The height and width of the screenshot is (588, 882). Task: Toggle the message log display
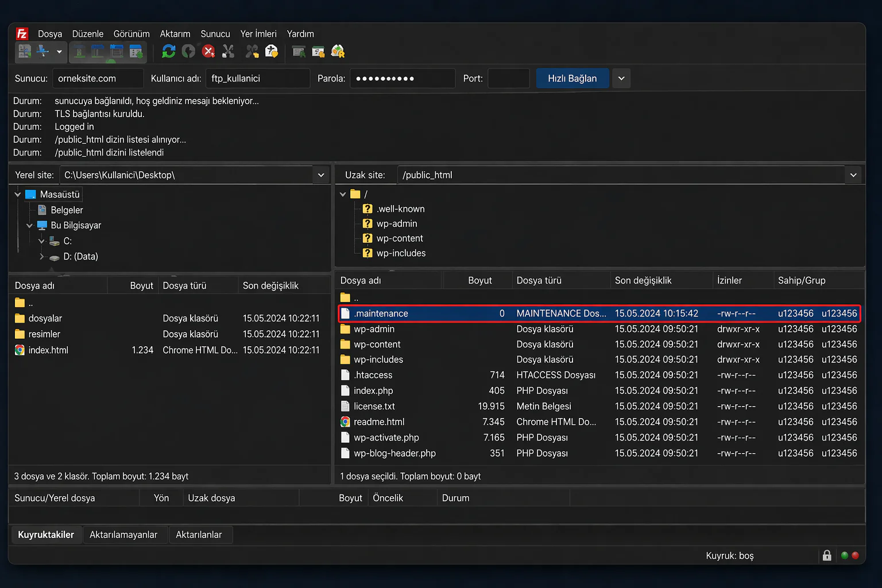pos(79,52)
